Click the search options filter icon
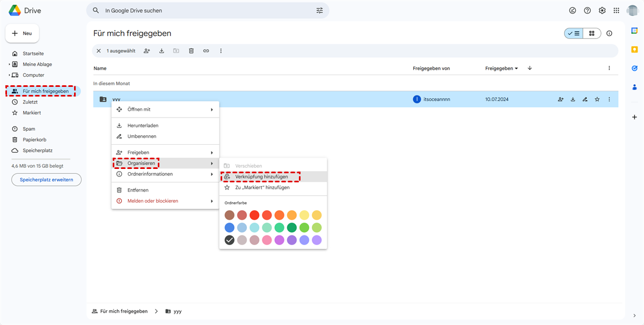This screenshot has height=325, width=644. tap(320, 11)
